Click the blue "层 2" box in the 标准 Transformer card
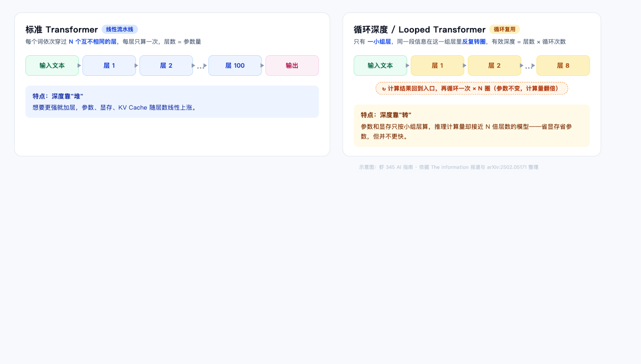 click(166, 65)
